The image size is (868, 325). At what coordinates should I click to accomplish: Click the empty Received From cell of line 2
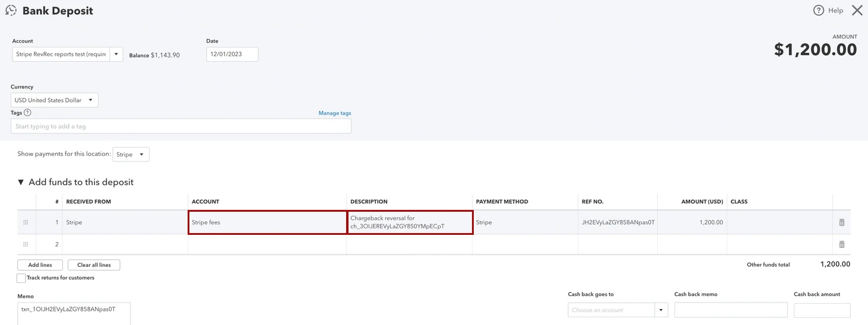(125, 244)
